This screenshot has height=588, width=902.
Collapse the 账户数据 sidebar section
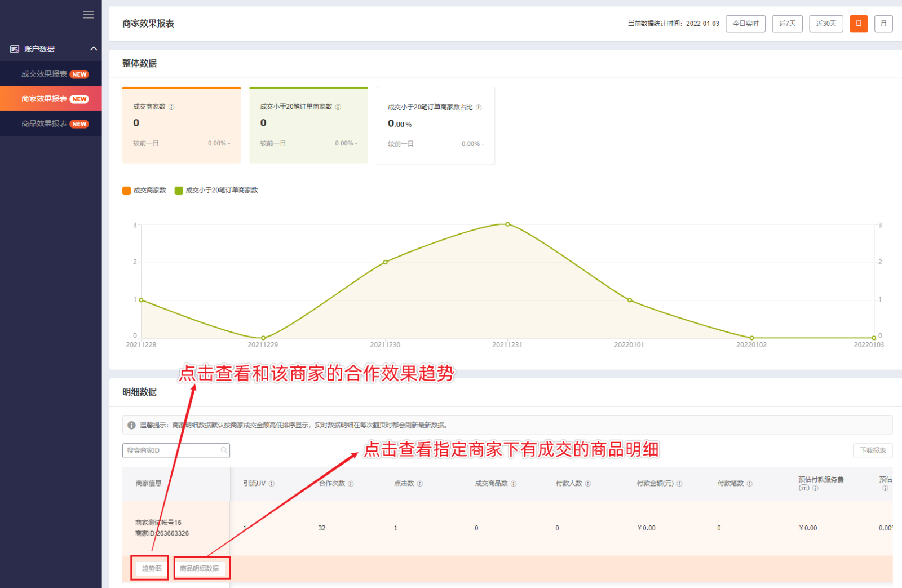point(94,49)
